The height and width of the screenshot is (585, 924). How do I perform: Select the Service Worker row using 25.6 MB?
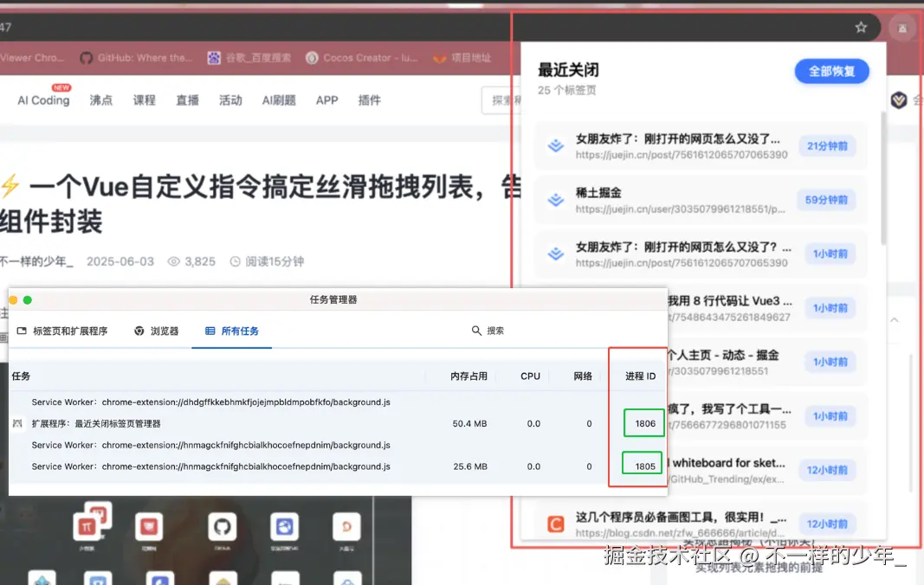point(339,466)
